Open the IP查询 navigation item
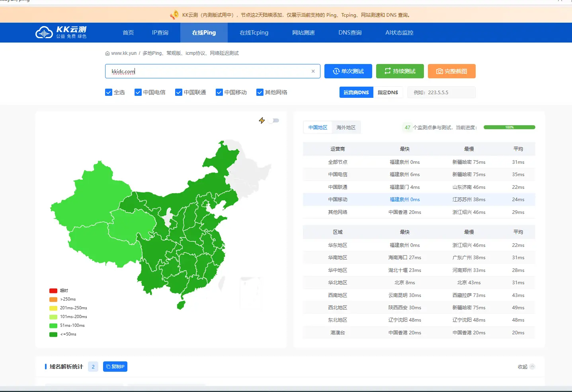572x392 pixels. click(160, 33)
